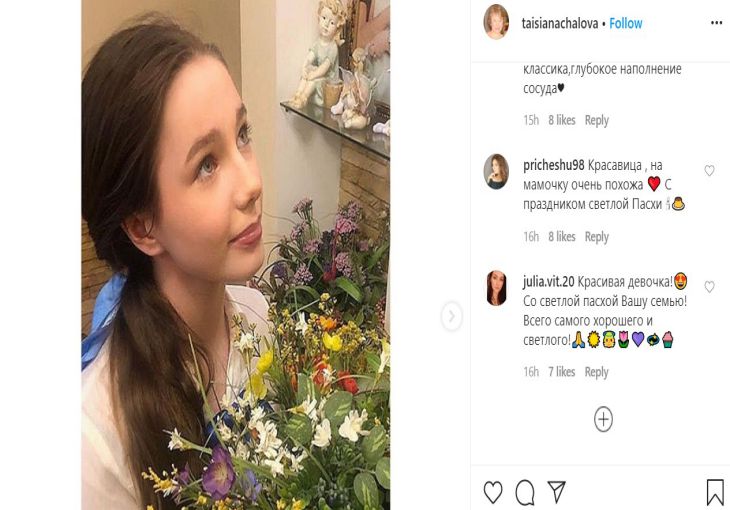Reply to the pricheshu98 comment

click(x=596, y=237)
